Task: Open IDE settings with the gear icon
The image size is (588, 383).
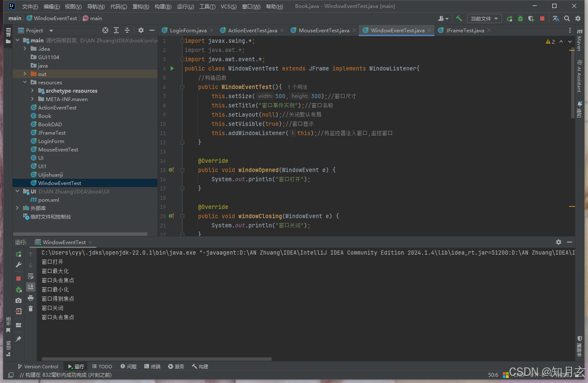Action: point(578,18)
